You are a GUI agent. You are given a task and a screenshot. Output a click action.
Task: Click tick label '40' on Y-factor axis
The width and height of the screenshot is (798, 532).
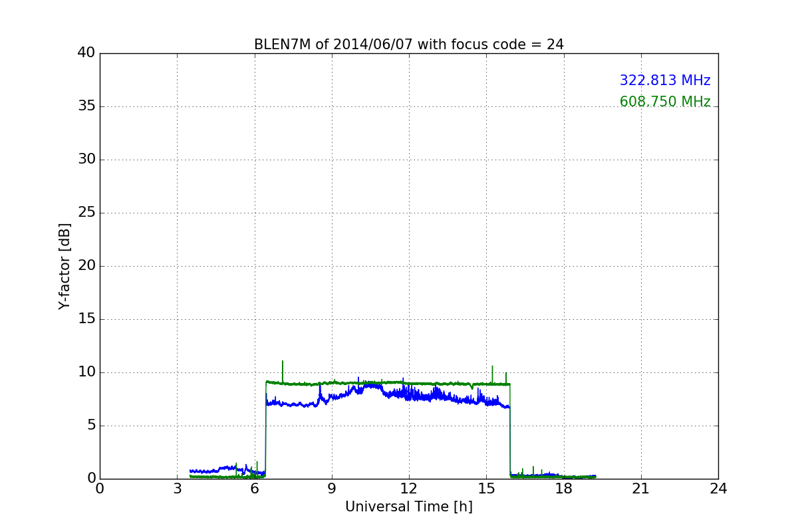[x=86, y=53]
